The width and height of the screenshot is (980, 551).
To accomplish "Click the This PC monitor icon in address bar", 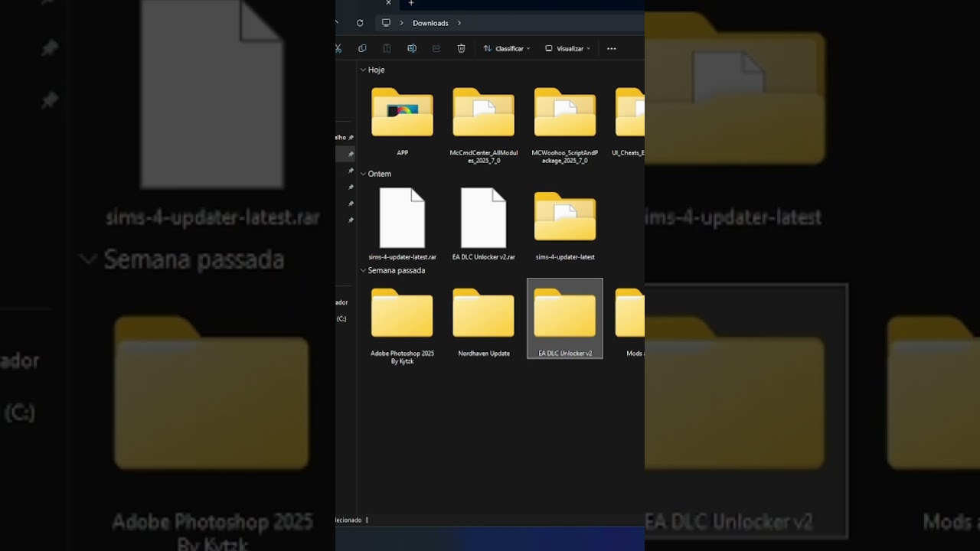I will click(x=386, y=23).
